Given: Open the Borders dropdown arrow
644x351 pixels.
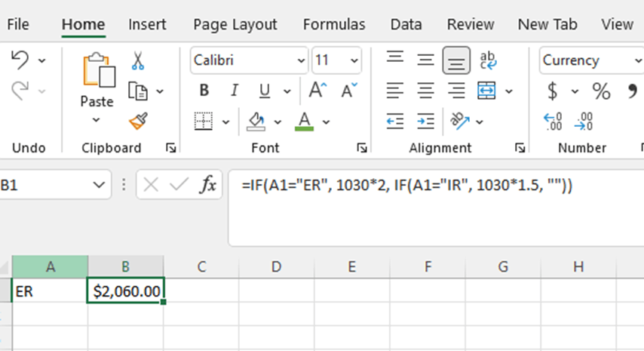Looking at the screenshot, I should click(226, 122).
